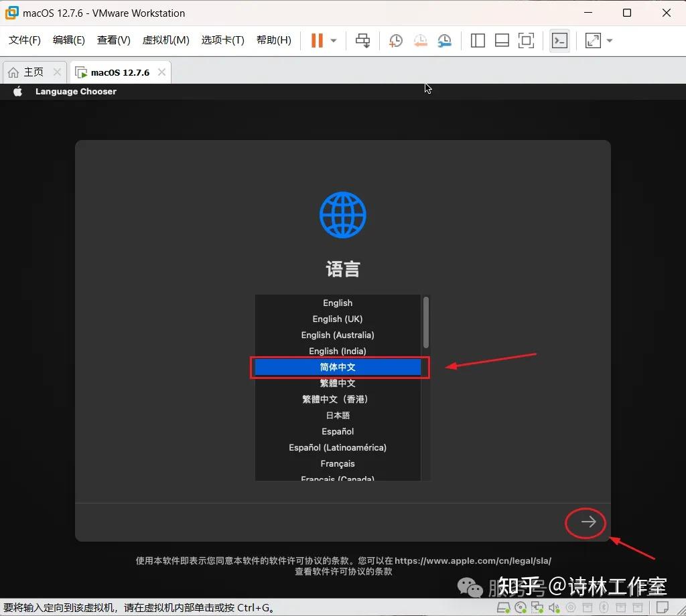
Task: Select 繁體中文（香港） language
Action: (338, 400)
